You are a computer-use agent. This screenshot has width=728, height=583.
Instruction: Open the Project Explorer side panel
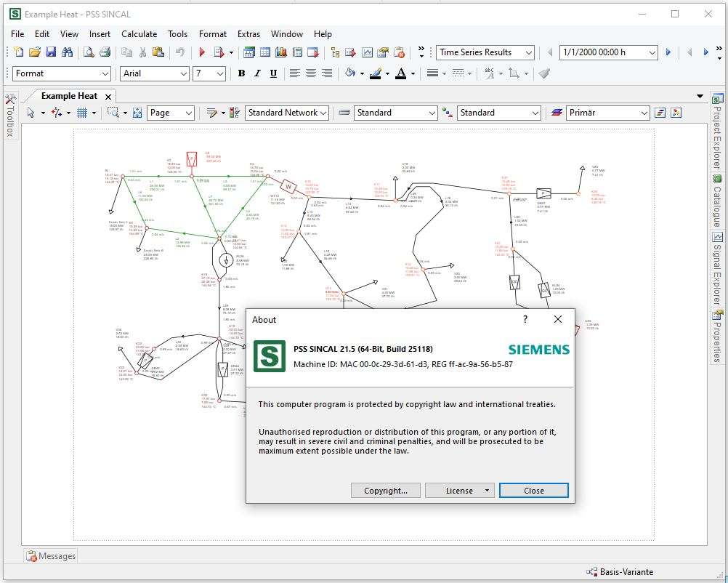pyautogui.click(x=718, y=132)
